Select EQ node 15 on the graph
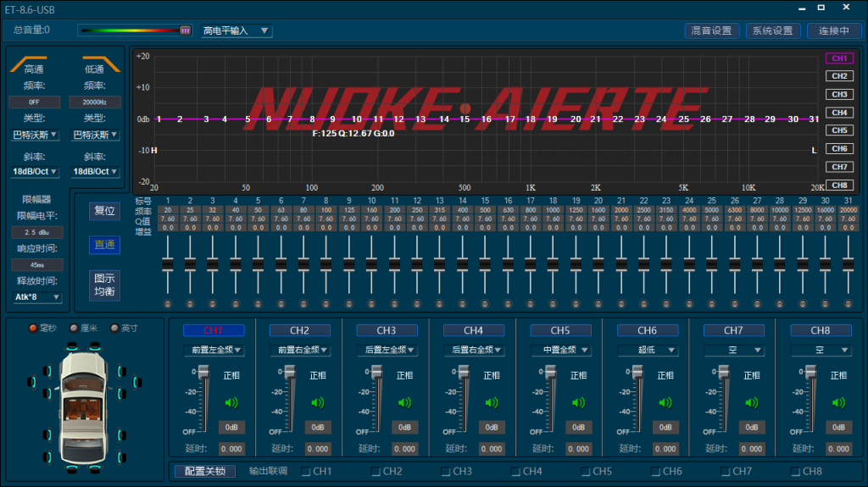This screenshot has height=487, width=868. [465, 119]
